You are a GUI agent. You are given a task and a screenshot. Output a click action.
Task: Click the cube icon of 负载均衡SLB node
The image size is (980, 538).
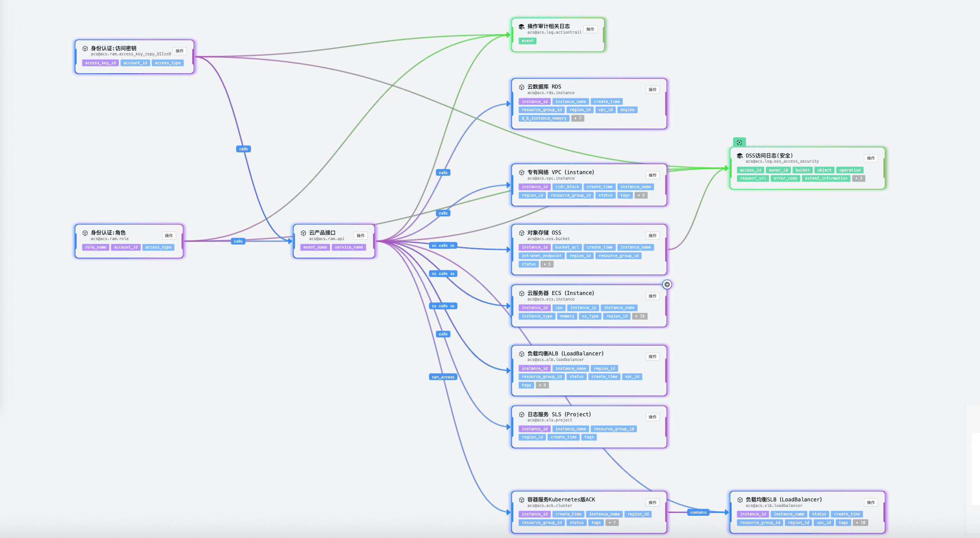740,500
